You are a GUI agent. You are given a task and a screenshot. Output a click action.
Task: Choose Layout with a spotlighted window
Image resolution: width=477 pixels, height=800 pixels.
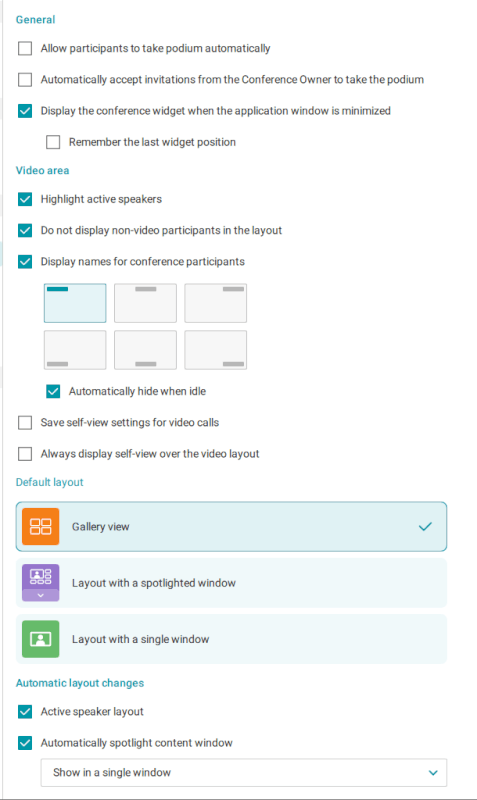(x=231, y=583)
